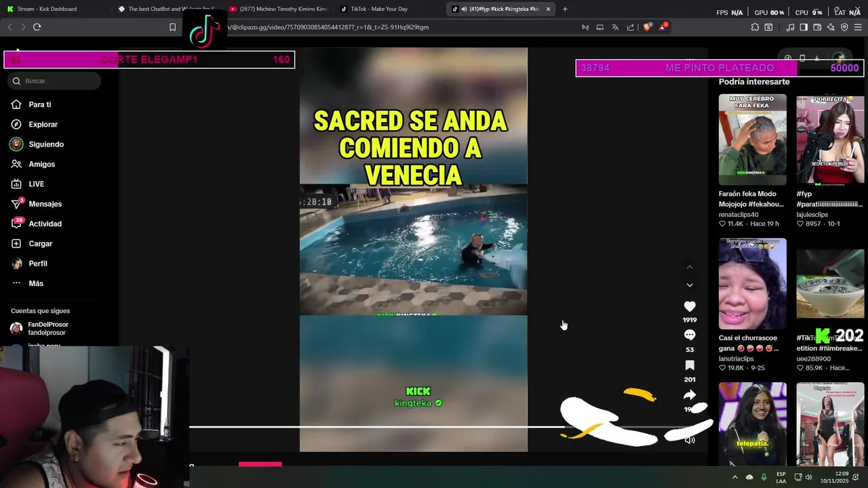Mute the video with speaker icon
This screenshot has height=488, width=868.
690,440
